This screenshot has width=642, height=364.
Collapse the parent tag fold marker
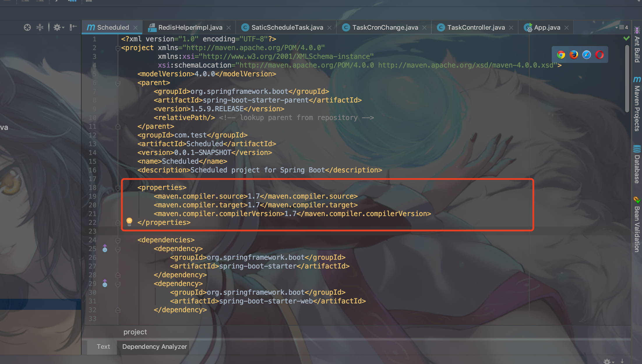tap(118, 84)
